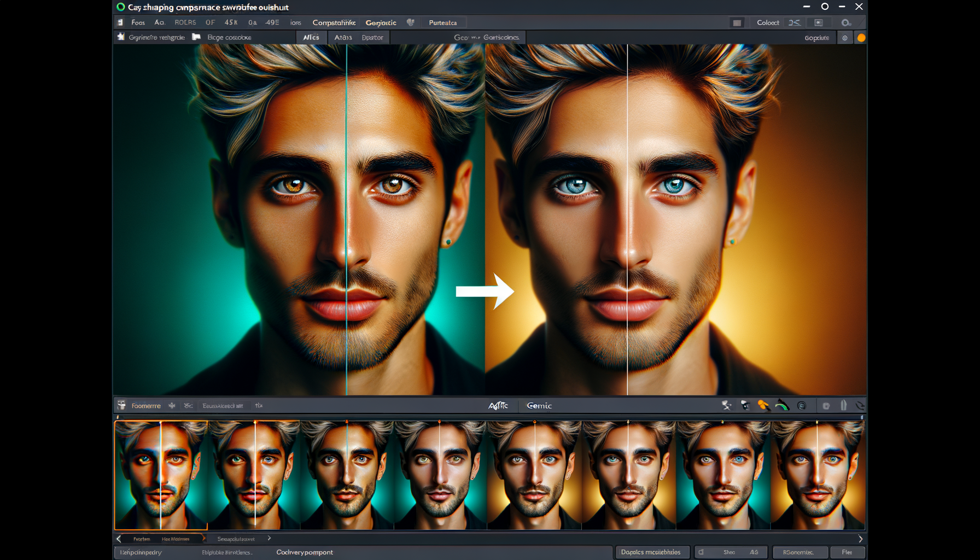
Task: Click the small gear icon next to Gopciuts
Action: pyautogui.click(x=845, y=38)
